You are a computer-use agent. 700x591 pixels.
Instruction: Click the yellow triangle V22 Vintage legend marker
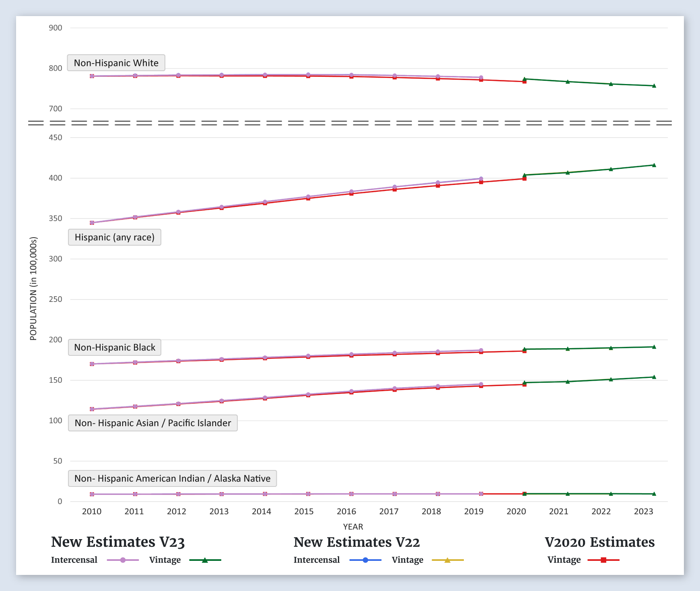pyautogui.click(x=447, y=560)
